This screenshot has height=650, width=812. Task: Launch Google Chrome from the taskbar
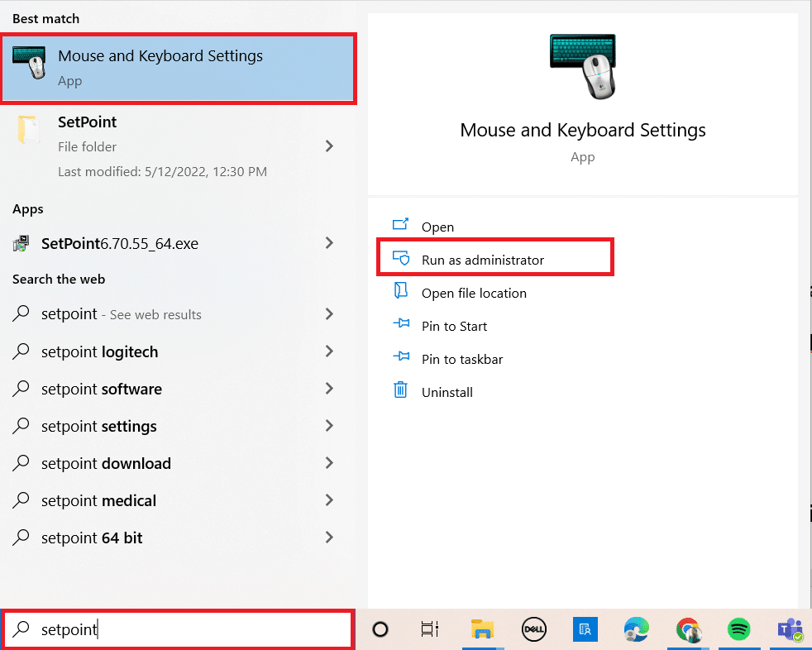688,630
